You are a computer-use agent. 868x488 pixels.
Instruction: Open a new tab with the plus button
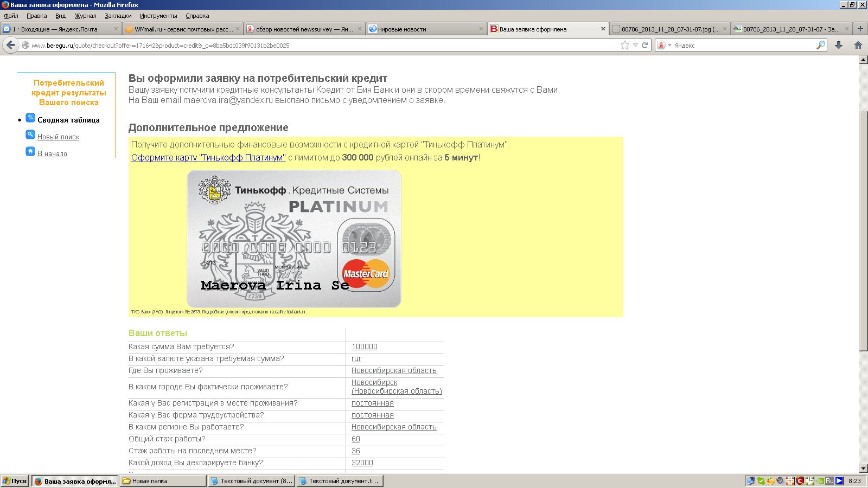coord(860,29)
